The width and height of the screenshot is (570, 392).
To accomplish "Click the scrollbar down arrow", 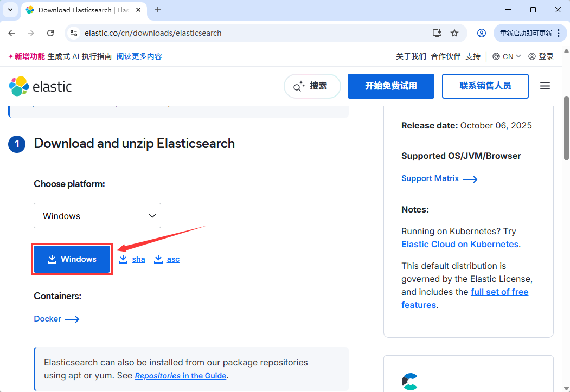I will coord(566,388).
